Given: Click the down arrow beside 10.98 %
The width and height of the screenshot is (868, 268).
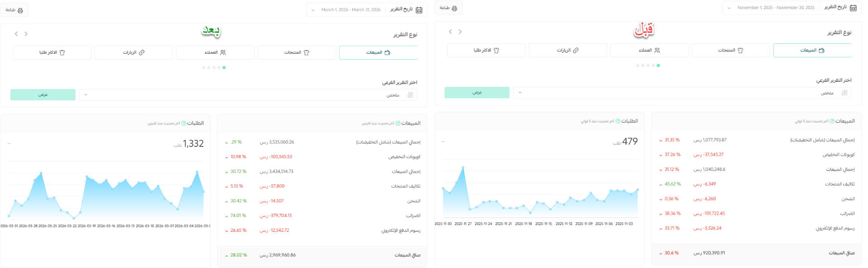Looking at the screenshot, I should coord(226,157).
